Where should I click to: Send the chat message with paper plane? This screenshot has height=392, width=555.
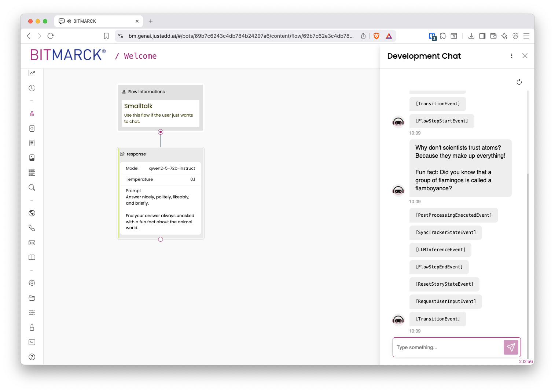coord(511,347)
